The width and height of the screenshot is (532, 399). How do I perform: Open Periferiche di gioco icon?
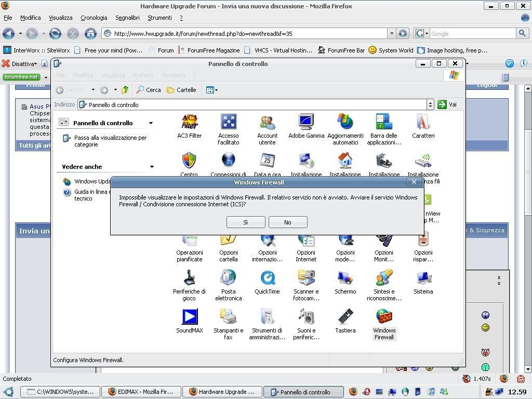[189, 285]
